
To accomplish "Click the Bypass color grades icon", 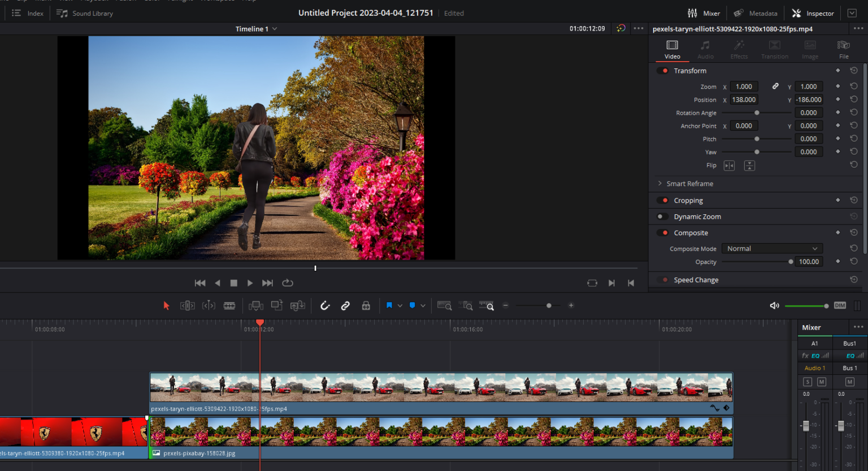I will [x=621, y=28].
